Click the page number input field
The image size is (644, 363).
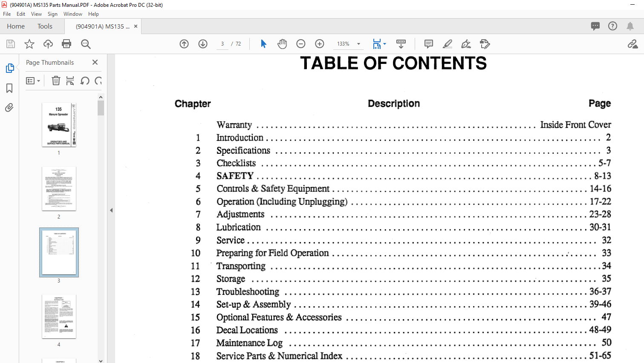pyautogui.click(x=222, y=44)
